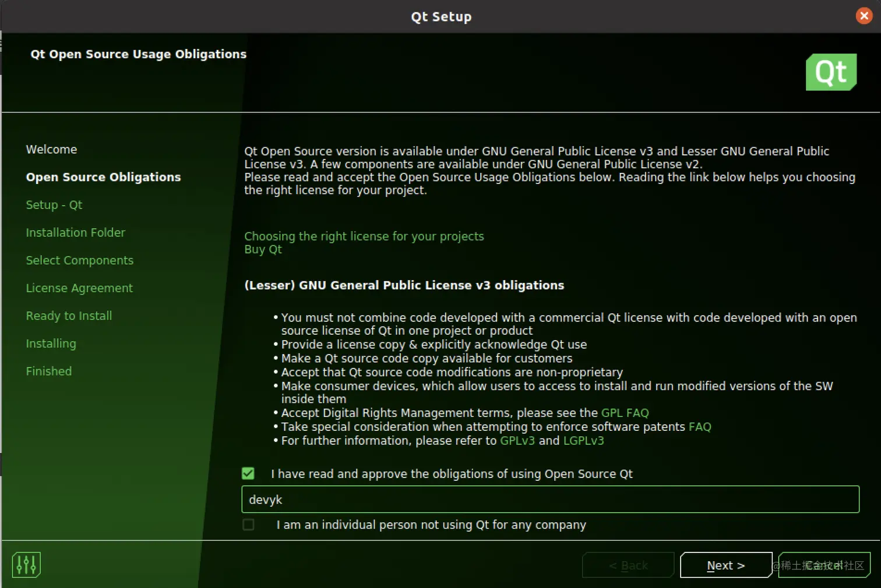Open the software patents FAQ link
This screenshot has height=588, width=881.
coord(700,427)
